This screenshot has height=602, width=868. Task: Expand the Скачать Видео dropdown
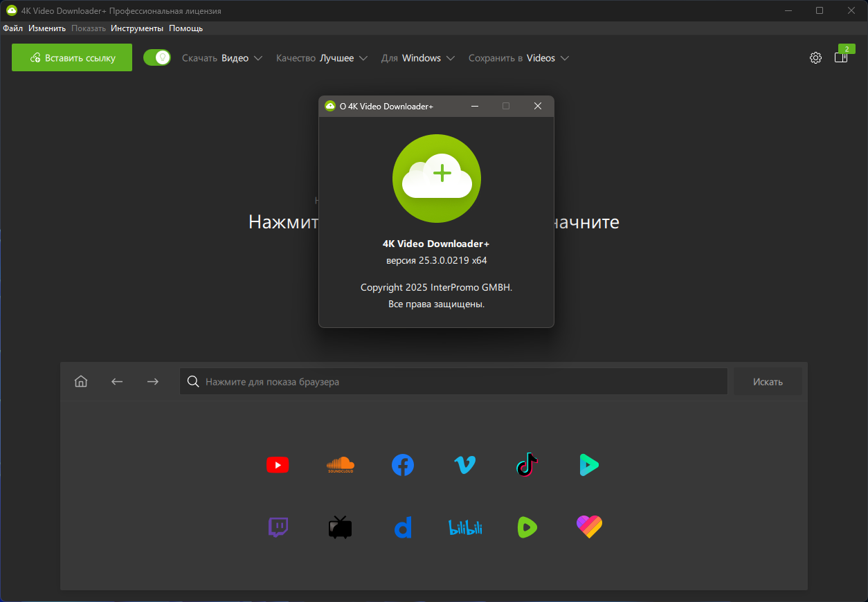tap(222, 58)
